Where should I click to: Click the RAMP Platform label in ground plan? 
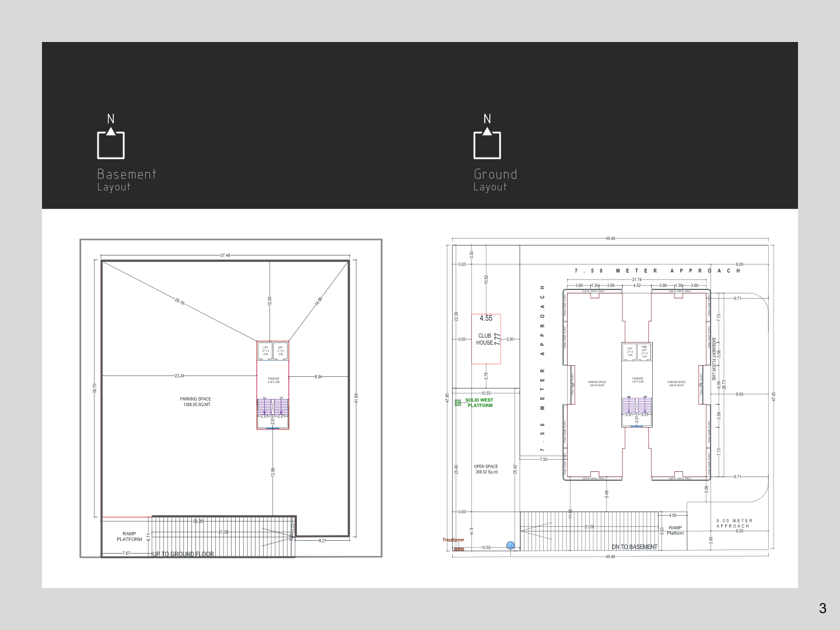pyautogui.click(x=675, y=530)
